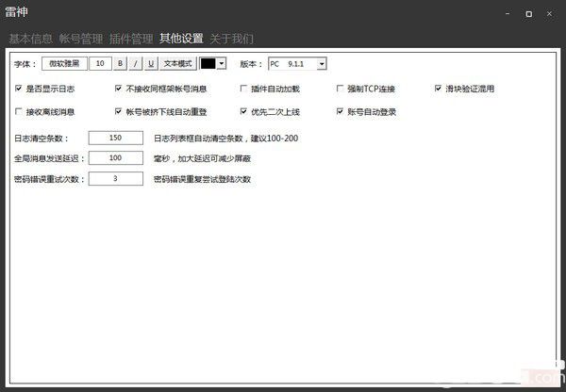566x392 pixels.
Task: Click the 日志清空条数 field showing 150
Action: click(x=116, y=138)
